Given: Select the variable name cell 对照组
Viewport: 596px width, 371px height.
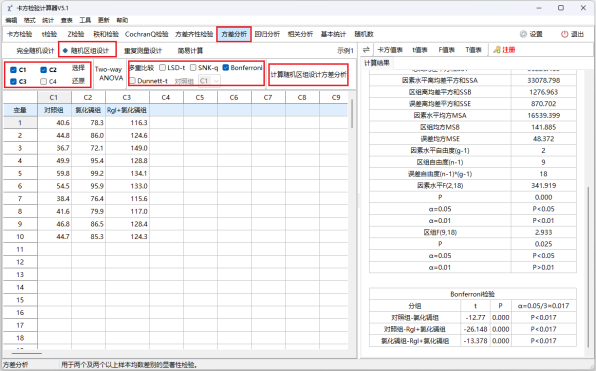Looking at the screenshot, I should 54,110.
